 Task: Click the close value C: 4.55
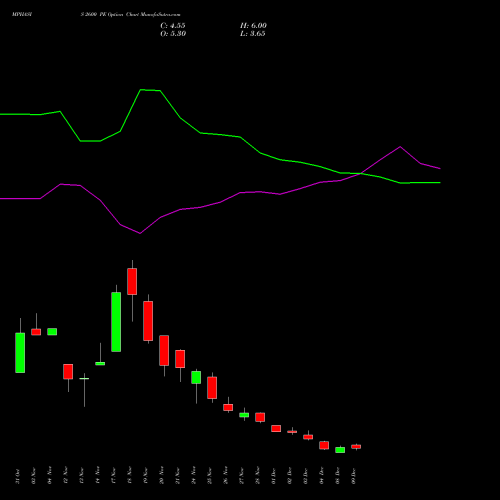(173, 26)
